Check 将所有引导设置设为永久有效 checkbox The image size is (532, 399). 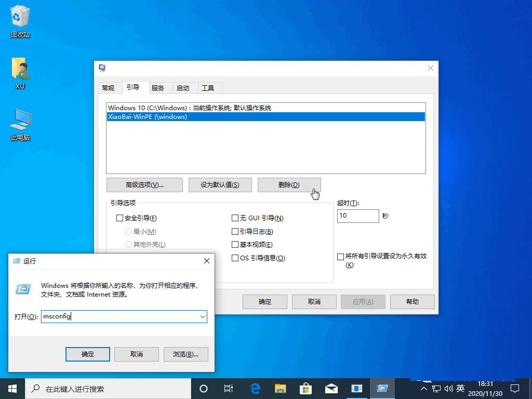click(x=340, y=257)
